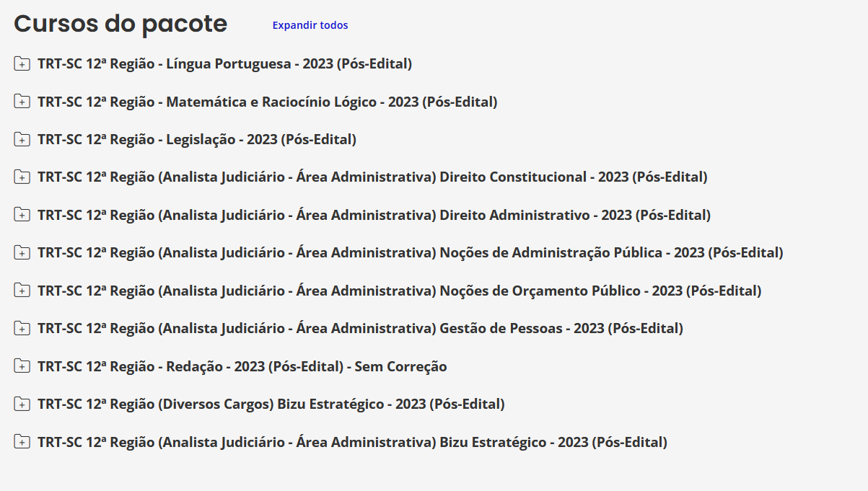Click the folder-plus icon for the Legislação course
The height and width of the screenshot is (491, 868).
[22, 139]
